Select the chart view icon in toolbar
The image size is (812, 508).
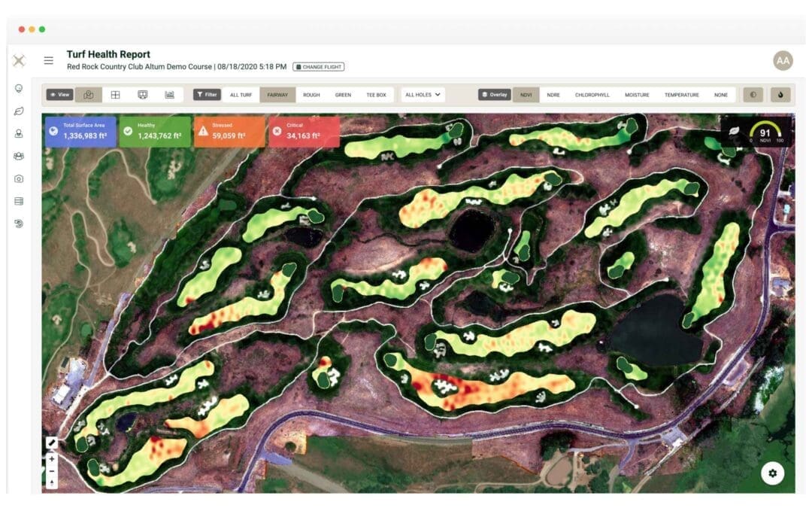click(x=171, y=94)
